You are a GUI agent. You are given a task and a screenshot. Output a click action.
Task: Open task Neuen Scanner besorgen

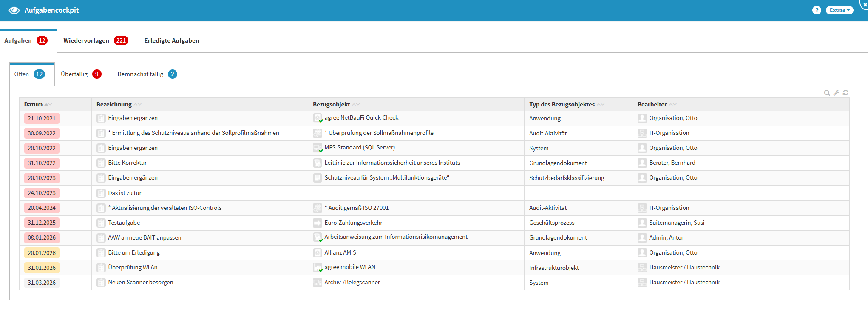[x=140, y=282]
